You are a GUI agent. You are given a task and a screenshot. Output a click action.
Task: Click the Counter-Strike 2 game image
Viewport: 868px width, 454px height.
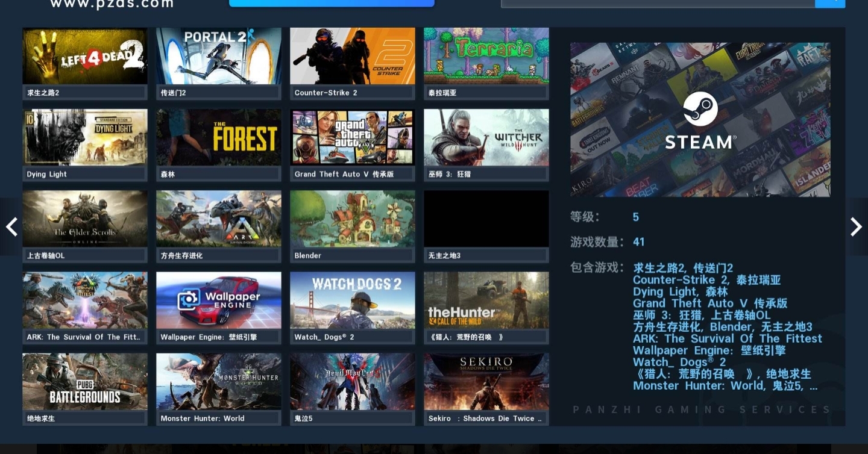353,56
